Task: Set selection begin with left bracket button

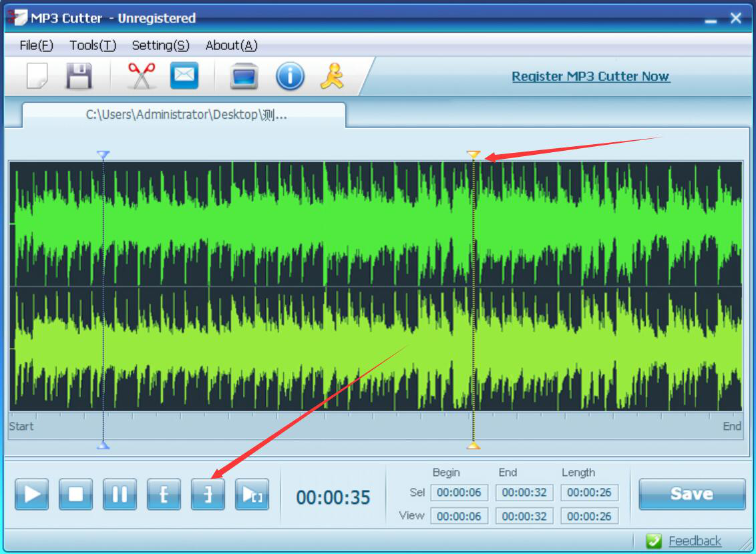Action: pos(164,495)
